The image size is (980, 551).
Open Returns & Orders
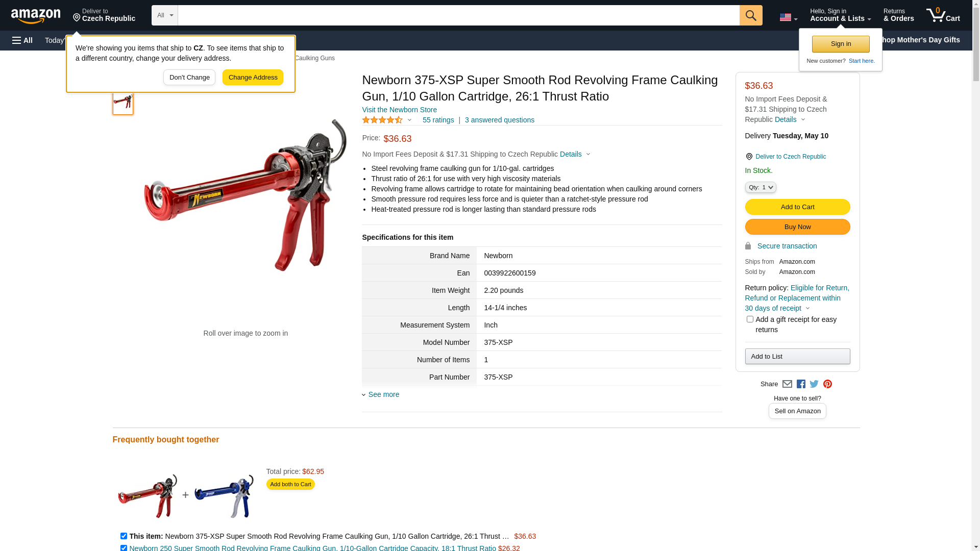(x=899, y=15)
